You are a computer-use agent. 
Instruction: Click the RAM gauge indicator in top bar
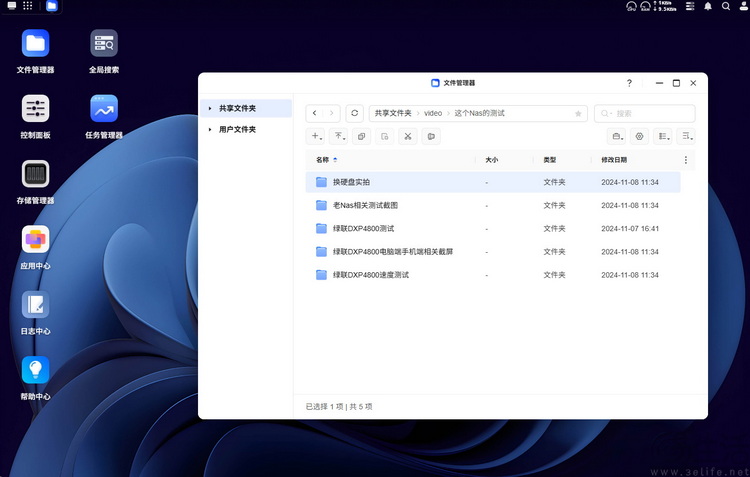point(646,6)
